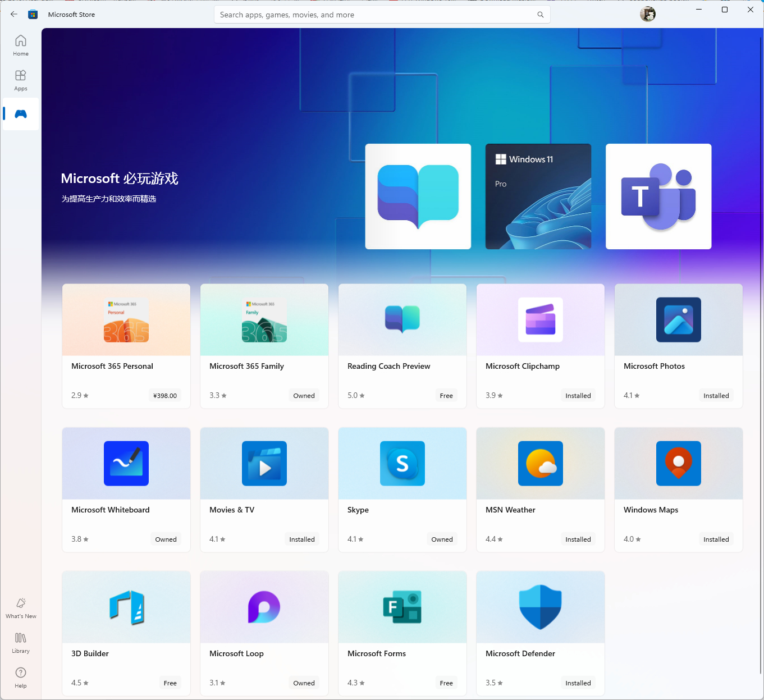Click the 3D Builder app icon
The width and height of the screenshot is (764, 700).
point(126,607)
